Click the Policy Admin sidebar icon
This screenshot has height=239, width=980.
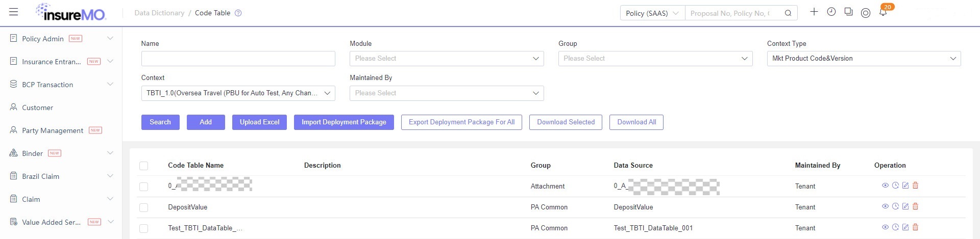pos(14,38)
